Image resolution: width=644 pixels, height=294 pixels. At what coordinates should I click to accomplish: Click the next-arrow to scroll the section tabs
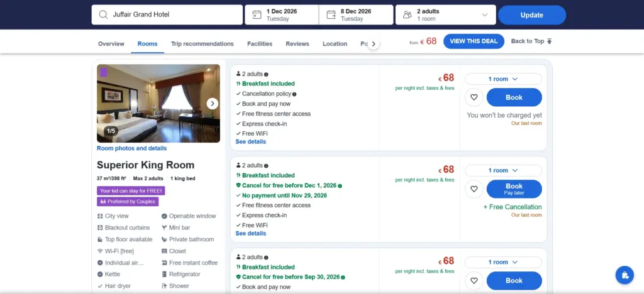click(373, 44)
